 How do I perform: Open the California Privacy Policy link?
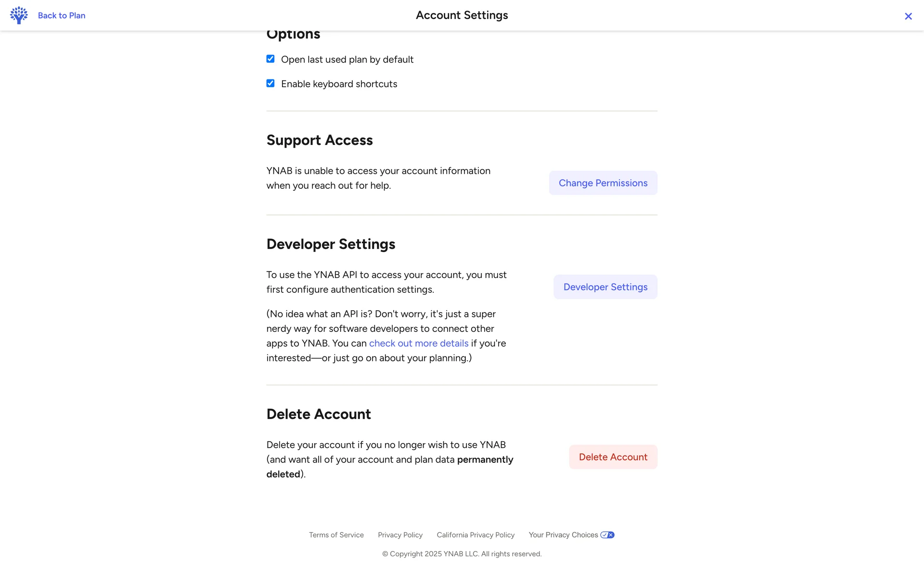tap(475, 535)
